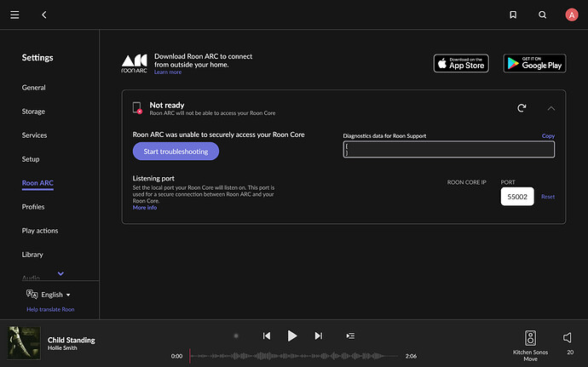The height and width of the screenshot is (367, 588).
Task: Click Start troubleshooting button
Action: tap(176, 151)
